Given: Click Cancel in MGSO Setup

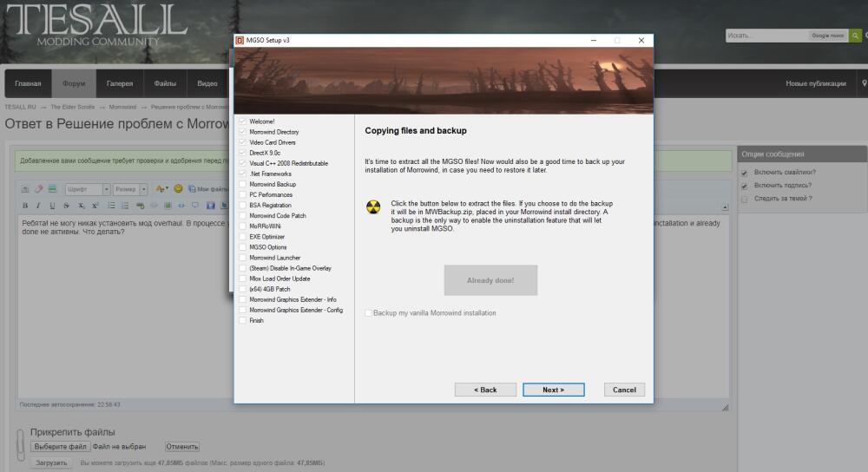Looking at the screenshot, I should tap(624, 390).
